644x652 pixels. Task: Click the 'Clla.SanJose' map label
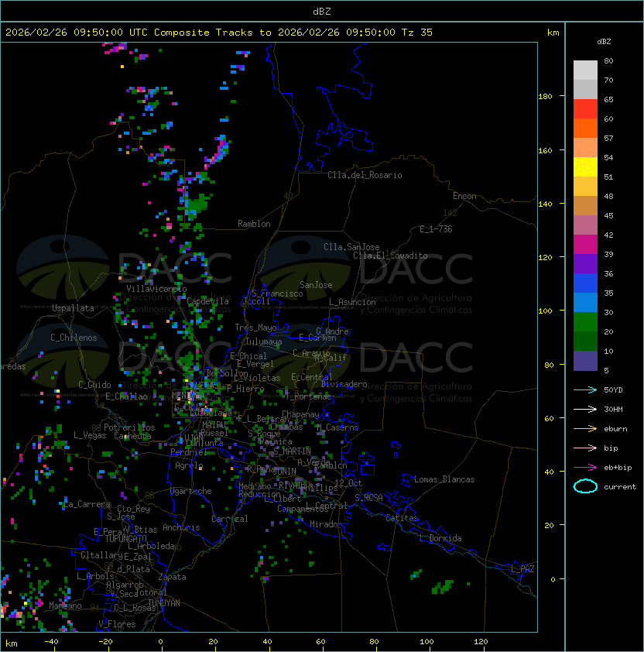[351, 247]
